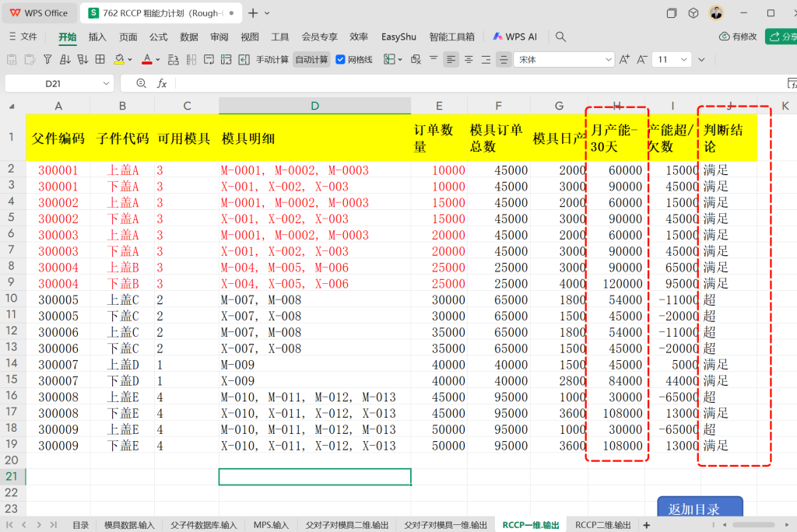
Task: Open the font size 11 dropdown
Action: pos(683,59)
